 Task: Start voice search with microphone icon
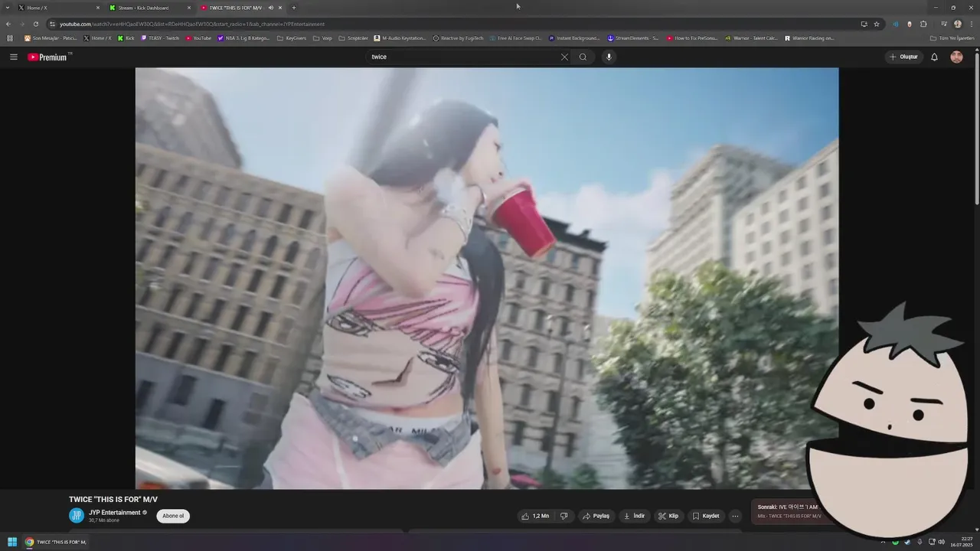pos(609,57)
